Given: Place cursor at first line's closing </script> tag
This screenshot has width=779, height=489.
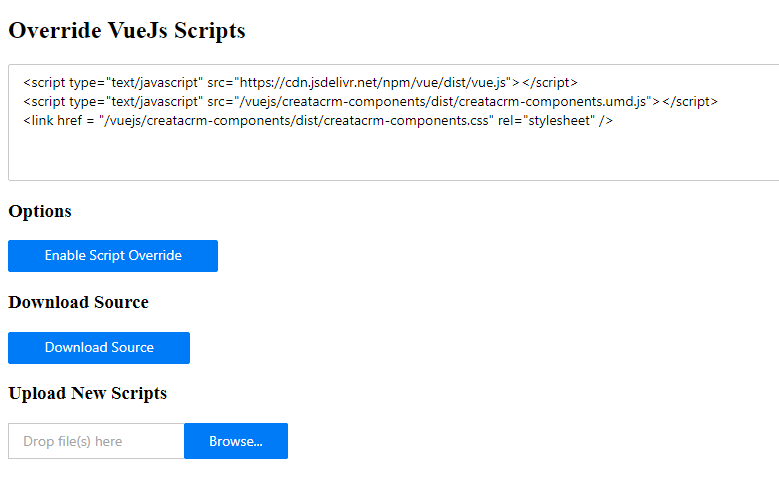Looking at the screenshot, I should coord(550,82).
